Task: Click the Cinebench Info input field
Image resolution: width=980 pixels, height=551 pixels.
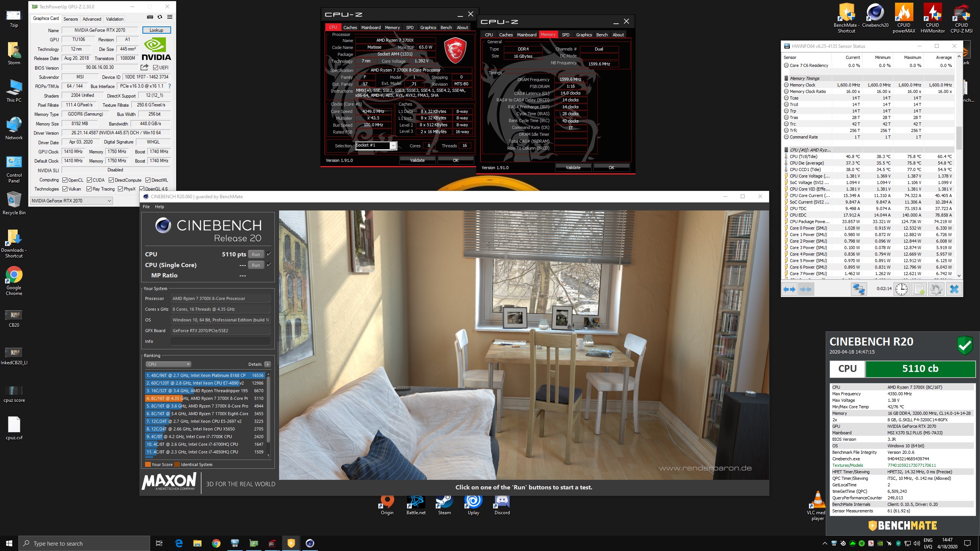Action: (x=220, y=341)
